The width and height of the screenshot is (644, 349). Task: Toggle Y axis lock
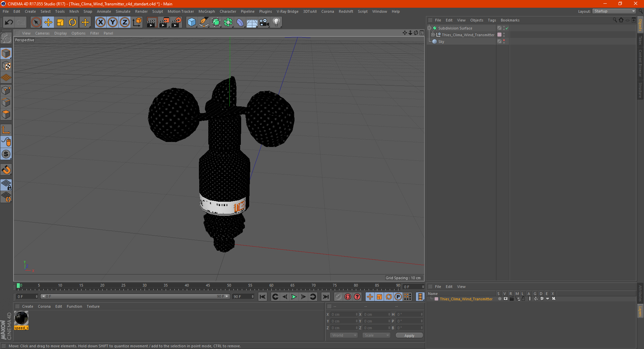pyautogui.click(x=113, y=22)
